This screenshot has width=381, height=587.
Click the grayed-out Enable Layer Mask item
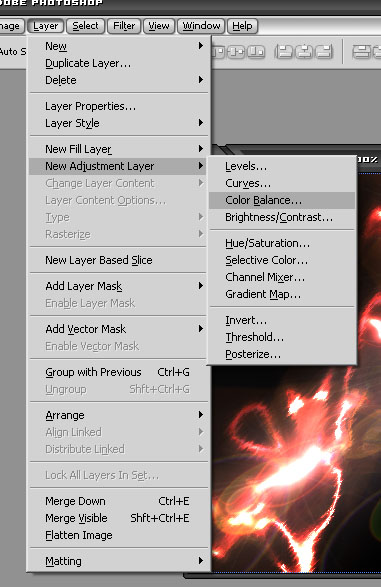coord(118,303)
